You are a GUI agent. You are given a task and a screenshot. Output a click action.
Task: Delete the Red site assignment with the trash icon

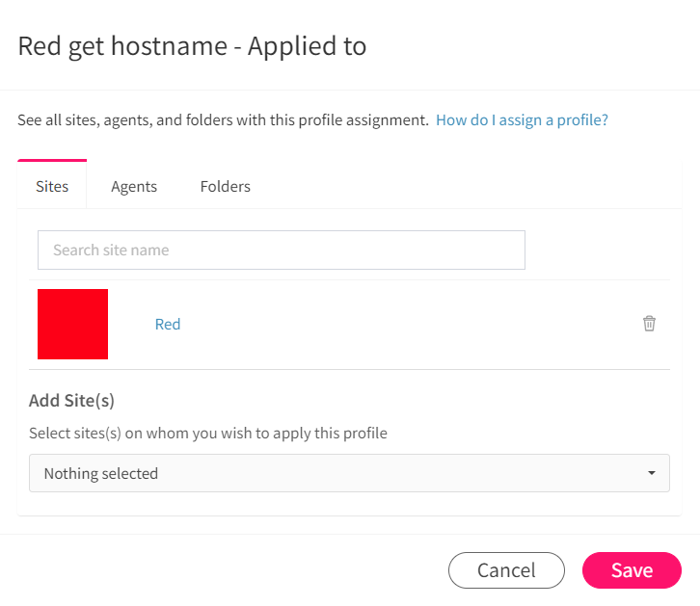649,324
